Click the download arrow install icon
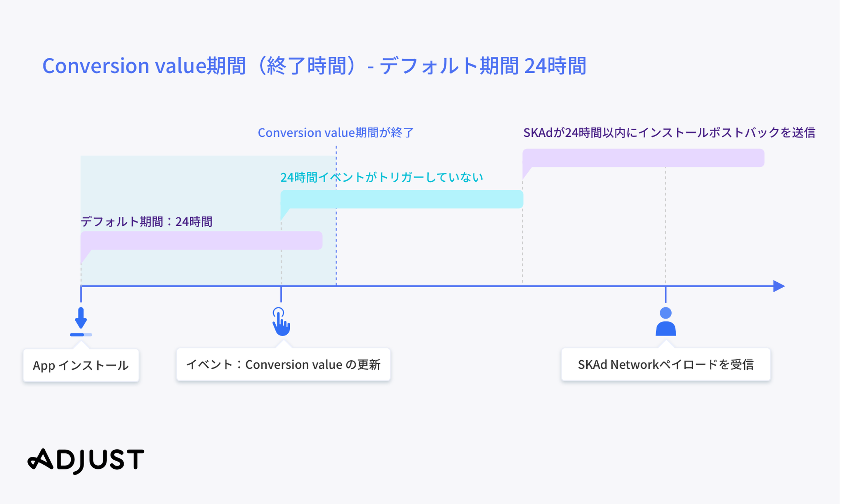Viewport: 841px width, 504px height. coord(81,321)
